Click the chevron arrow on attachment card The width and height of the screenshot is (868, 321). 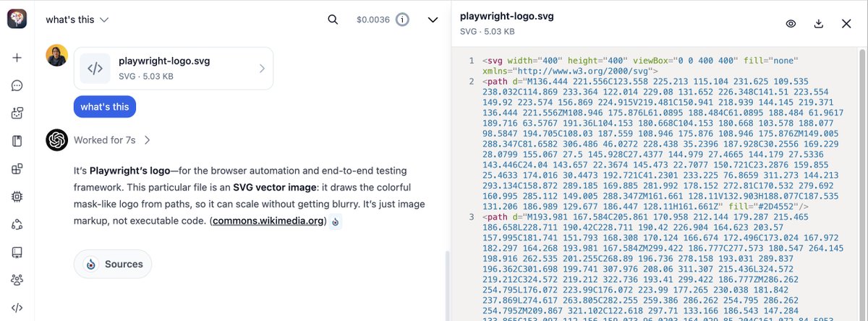[x=262, y=69]
